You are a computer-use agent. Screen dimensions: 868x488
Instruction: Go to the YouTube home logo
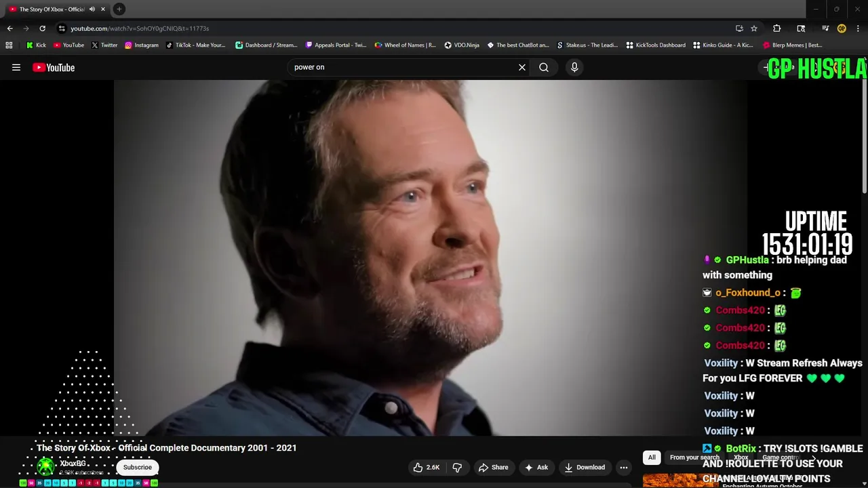54,67
